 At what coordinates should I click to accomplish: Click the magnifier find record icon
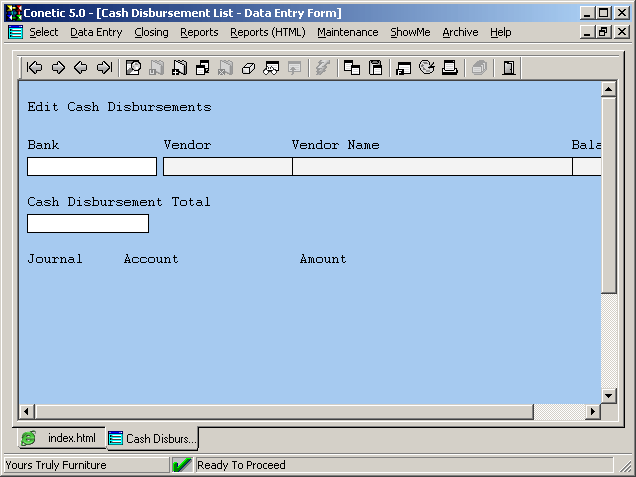(133, 68)
